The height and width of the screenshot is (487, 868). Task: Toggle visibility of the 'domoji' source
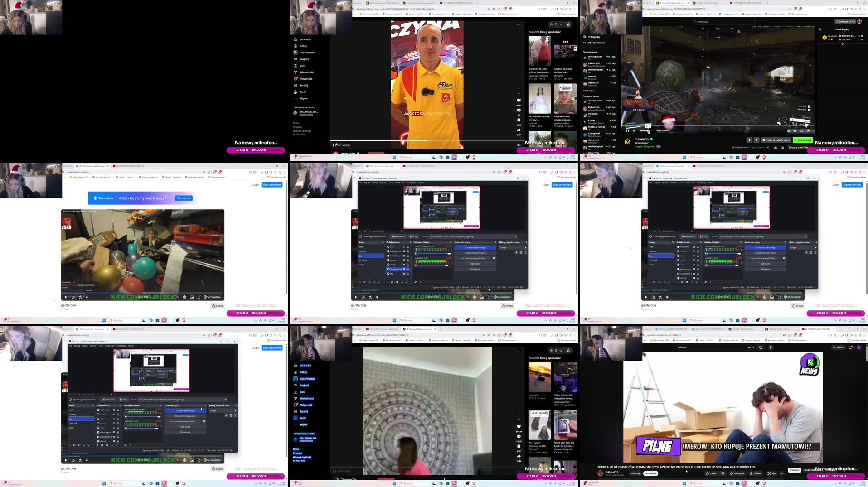114,441
